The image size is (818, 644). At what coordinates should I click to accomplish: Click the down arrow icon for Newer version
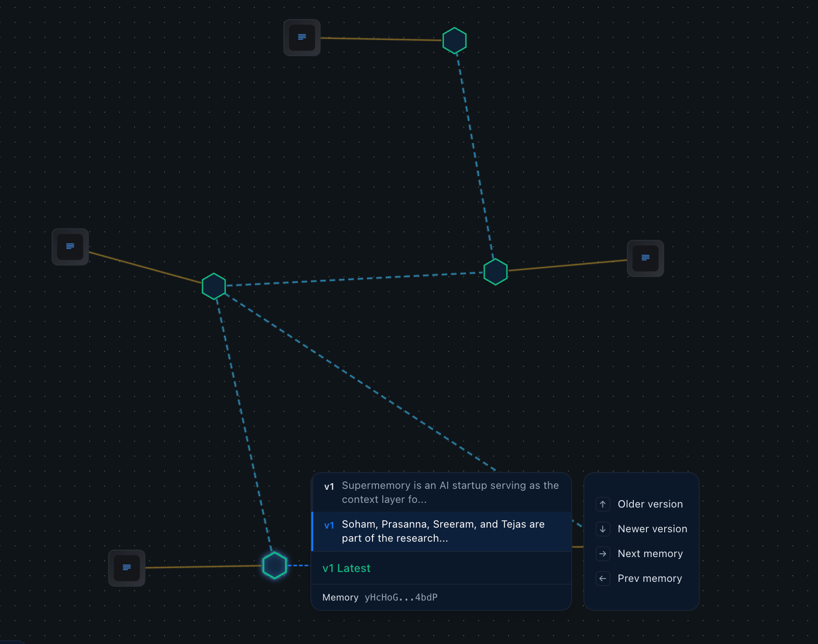tap(603, 529)
